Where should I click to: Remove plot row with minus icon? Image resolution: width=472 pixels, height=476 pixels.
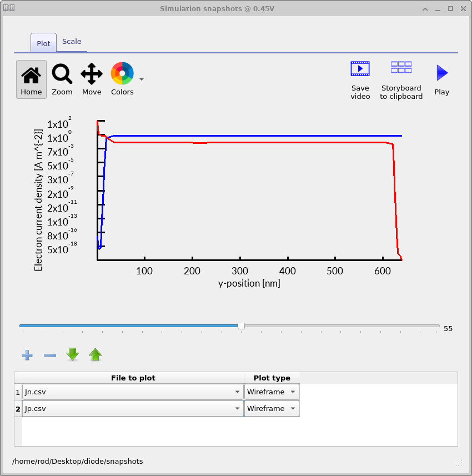point(50,355)
